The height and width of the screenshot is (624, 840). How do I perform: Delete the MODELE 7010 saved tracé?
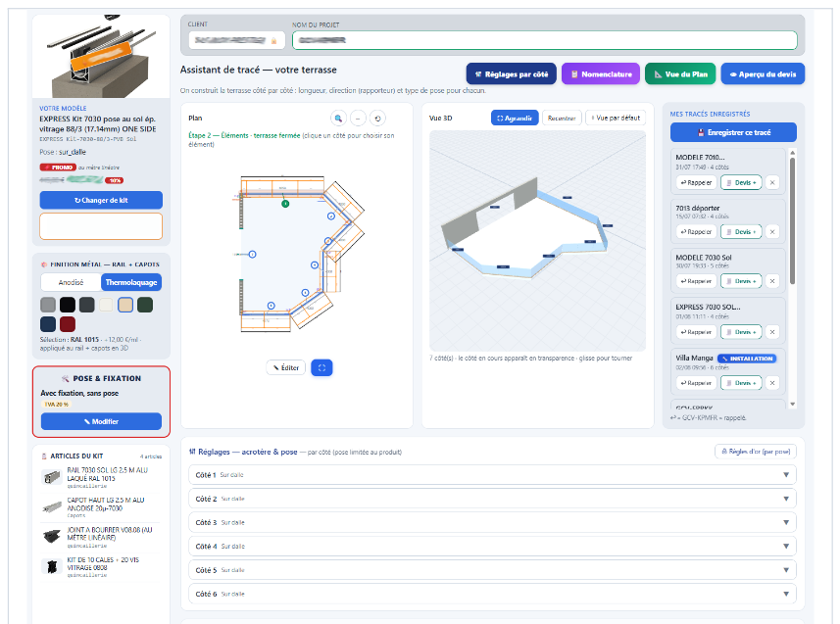coord(772,182)
